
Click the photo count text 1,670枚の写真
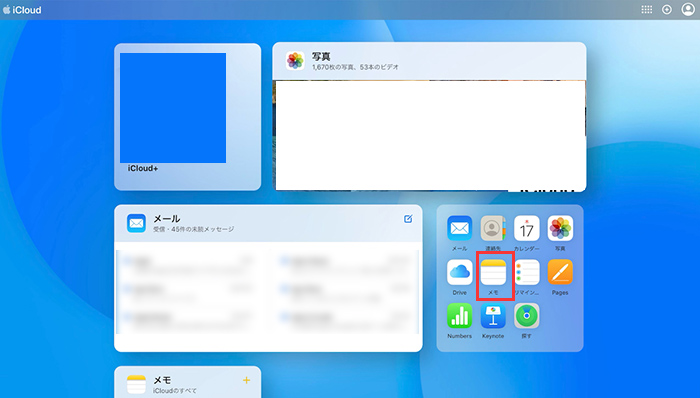click(333, 67)
